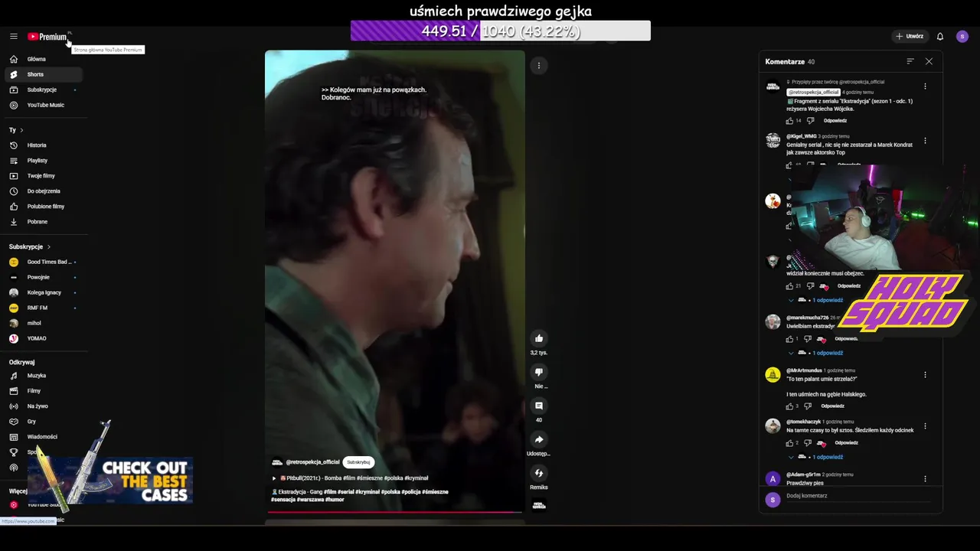Seek on the Short's red progress bar
Viewport: 980px width, 551px height.
click(394, 512)
